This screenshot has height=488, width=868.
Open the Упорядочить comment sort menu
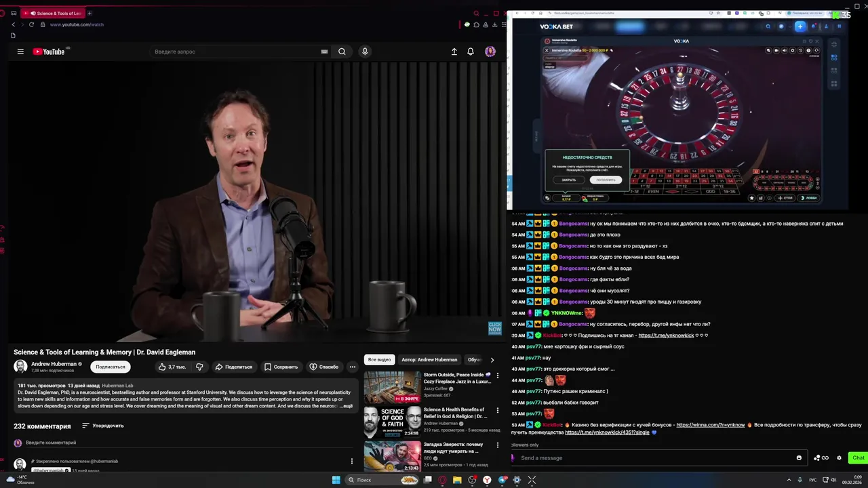[103, 426]
